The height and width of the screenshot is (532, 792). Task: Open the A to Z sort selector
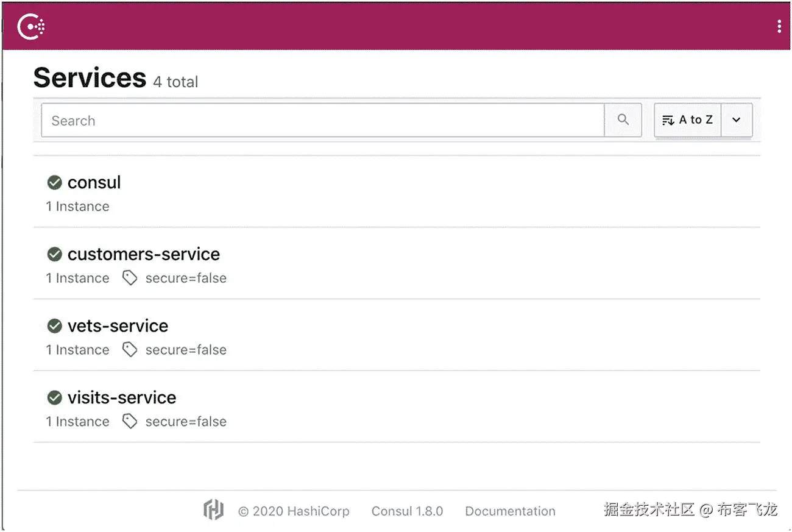pos(688,120)
